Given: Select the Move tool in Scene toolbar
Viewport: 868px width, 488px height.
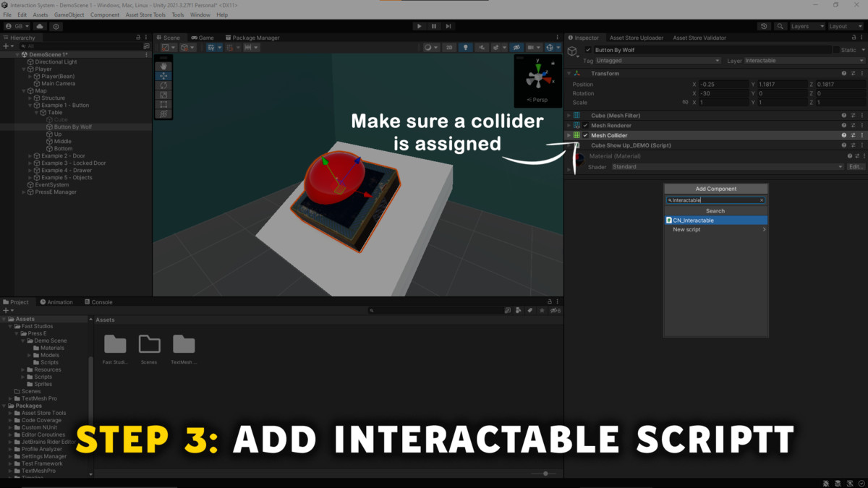Looking at the screenshot, I should coord(163,76).
